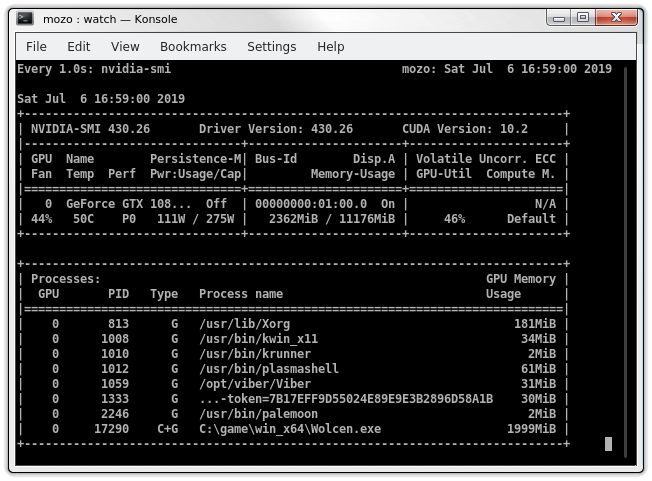Click the token=7B17EFF9... process entry
Screen dimensions: 652x481
346,399
